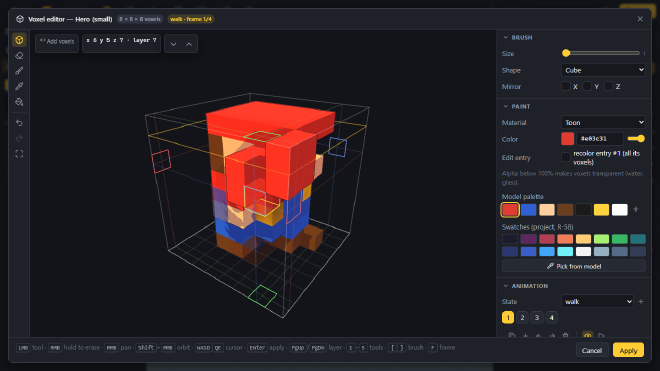
Task: Click the hex color field #e03c31
Action: [599, 139]
